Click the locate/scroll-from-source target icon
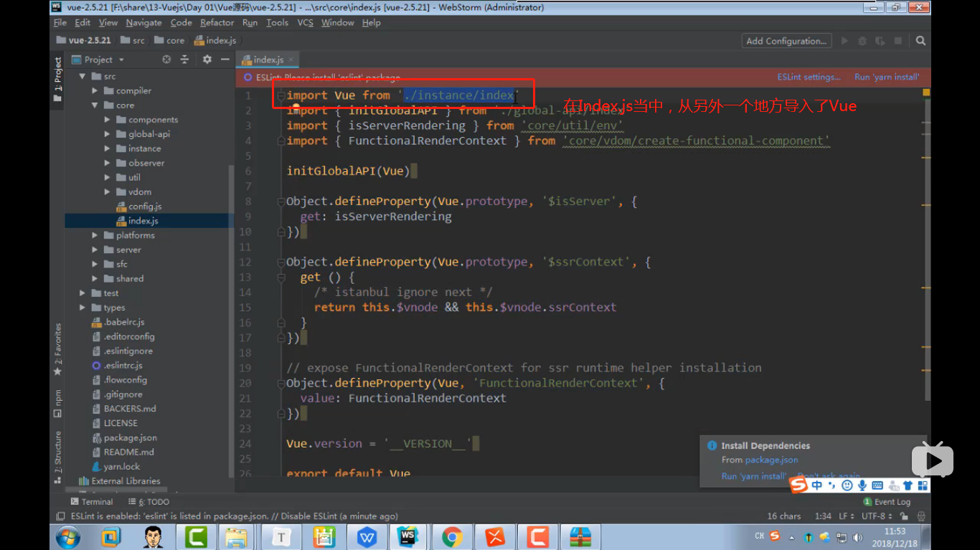The image size is (980, 550). click(x=166, y=60)
